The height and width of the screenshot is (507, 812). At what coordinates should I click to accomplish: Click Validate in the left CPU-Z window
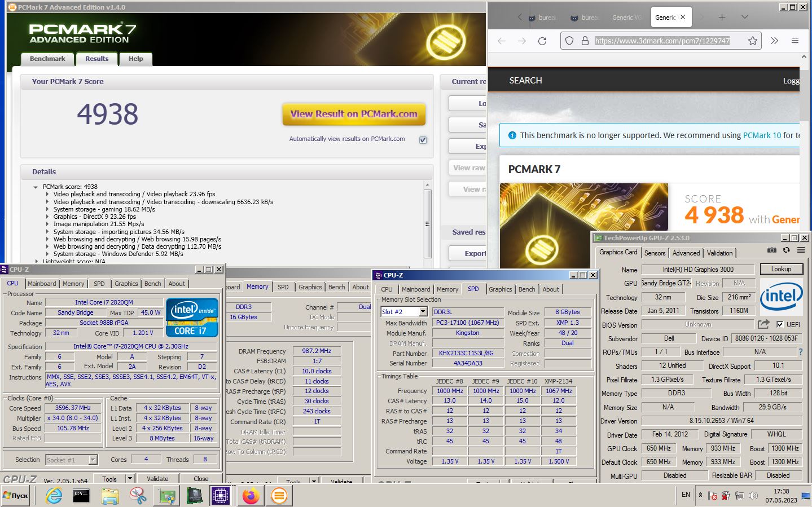[157, 479]
